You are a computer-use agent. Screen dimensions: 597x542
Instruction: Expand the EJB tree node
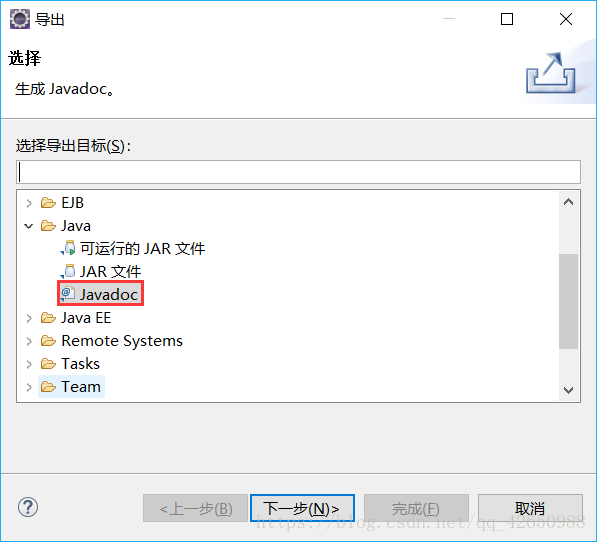click(x=29, y=203)
